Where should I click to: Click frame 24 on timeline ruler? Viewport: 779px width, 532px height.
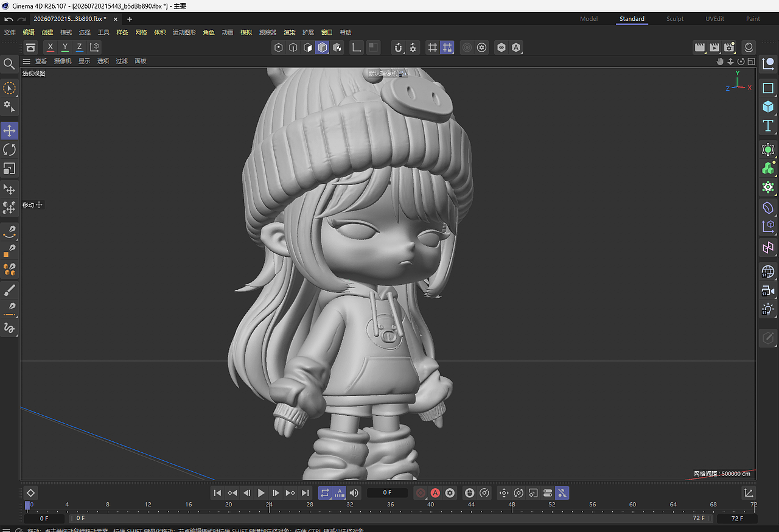tap(269, 505)
